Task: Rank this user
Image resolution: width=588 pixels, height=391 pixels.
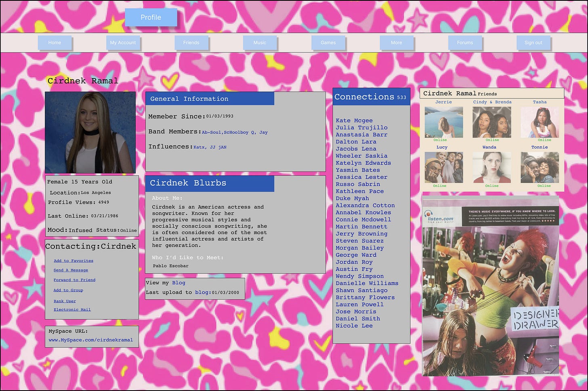Action: coord(65,301)
